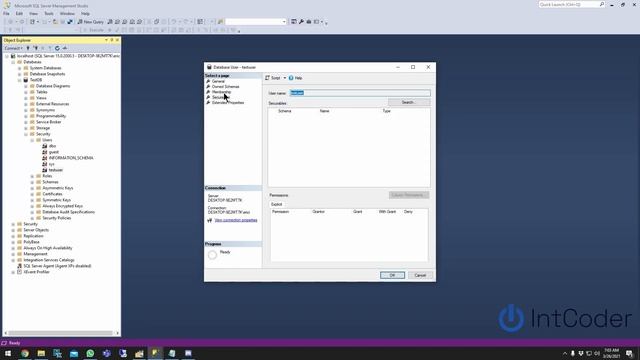
Task: Expand the System Databases folder
Action: pos(20,68)
